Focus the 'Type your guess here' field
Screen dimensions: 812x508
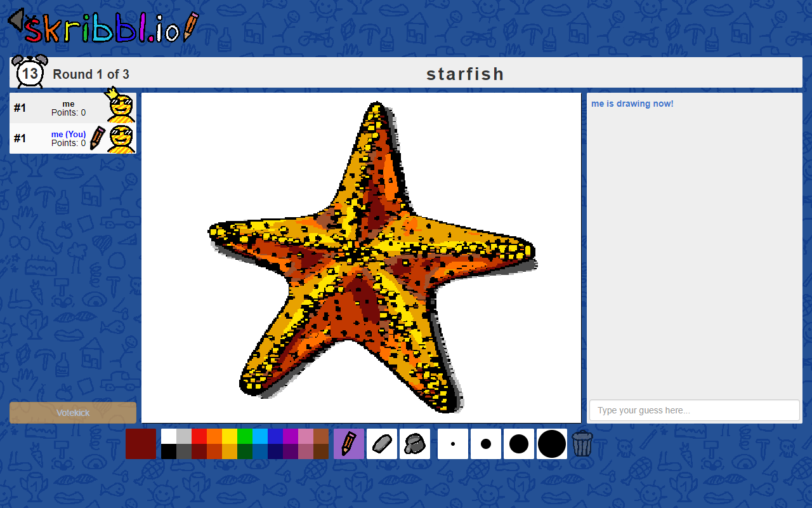[695, 410]
